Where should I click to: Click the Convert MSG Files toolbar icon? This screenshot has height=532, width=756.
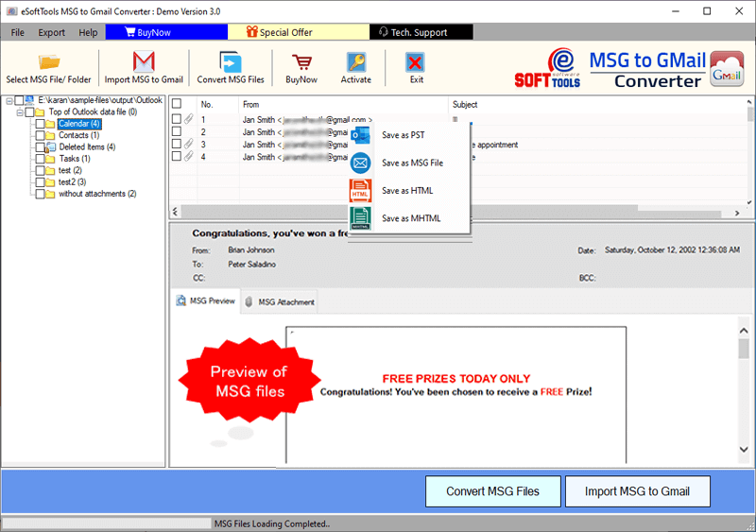231,61
